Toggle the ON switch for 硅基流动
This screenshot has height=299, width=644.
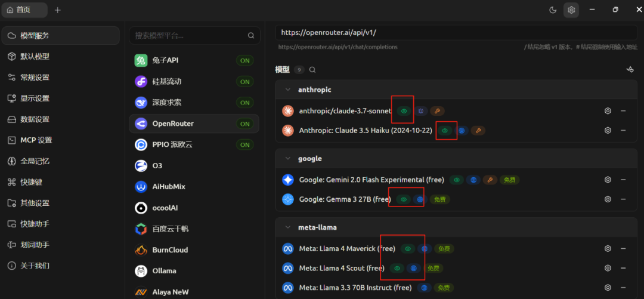tap(245, 82)
